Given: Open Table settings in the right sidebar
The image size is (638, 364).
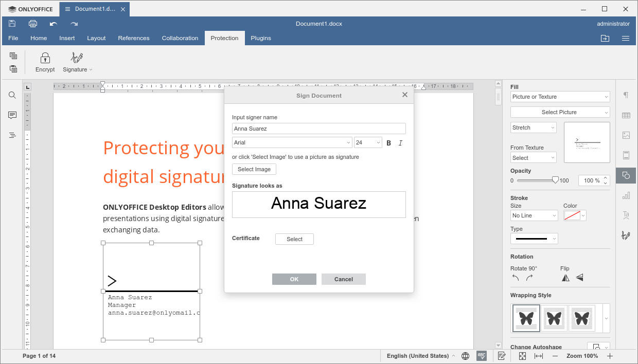Looking at the screenshot, I should point(626,115).
